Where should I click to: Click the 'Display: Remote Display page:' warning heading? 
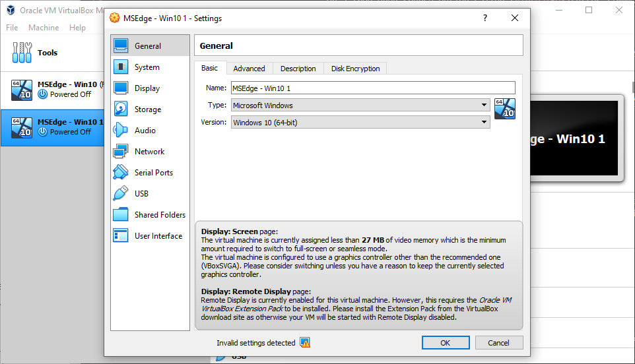tap(256, 291)
